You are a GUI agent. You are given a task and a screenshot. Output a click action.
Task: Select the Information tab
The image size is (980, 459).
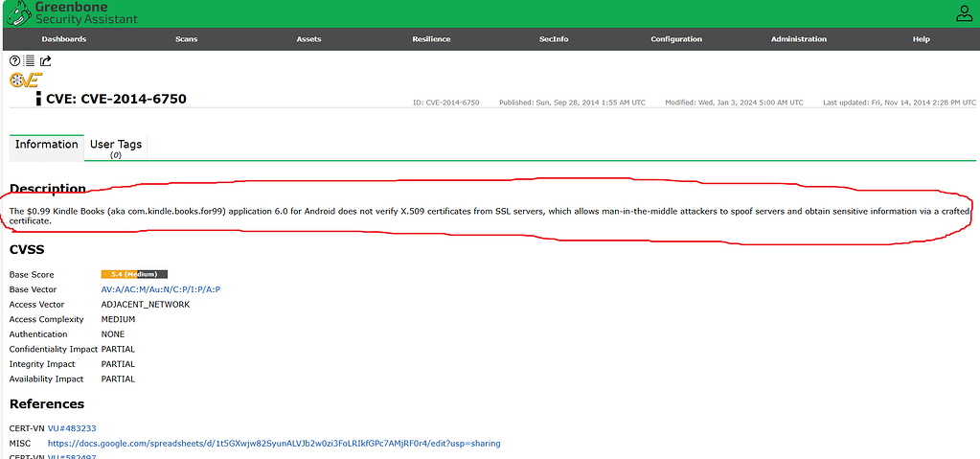coord(46,145)
